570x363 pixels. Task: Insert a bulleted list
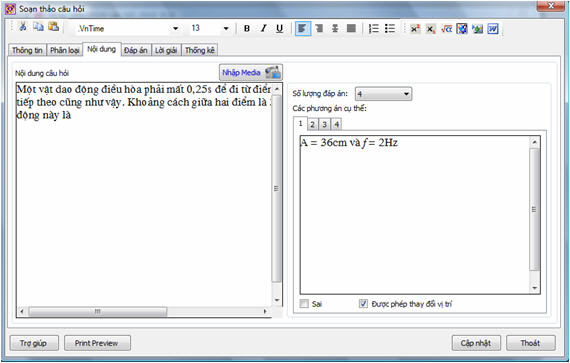(390, 28)
